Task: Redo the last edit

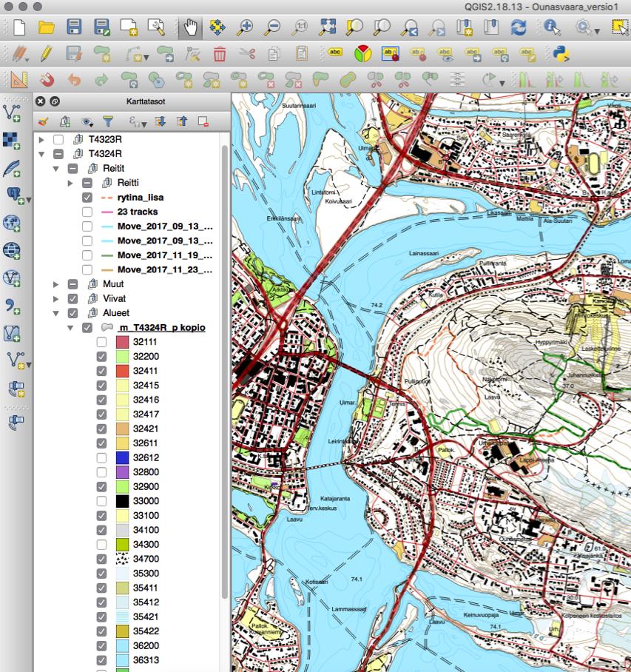Action: (x=101, y=80)
